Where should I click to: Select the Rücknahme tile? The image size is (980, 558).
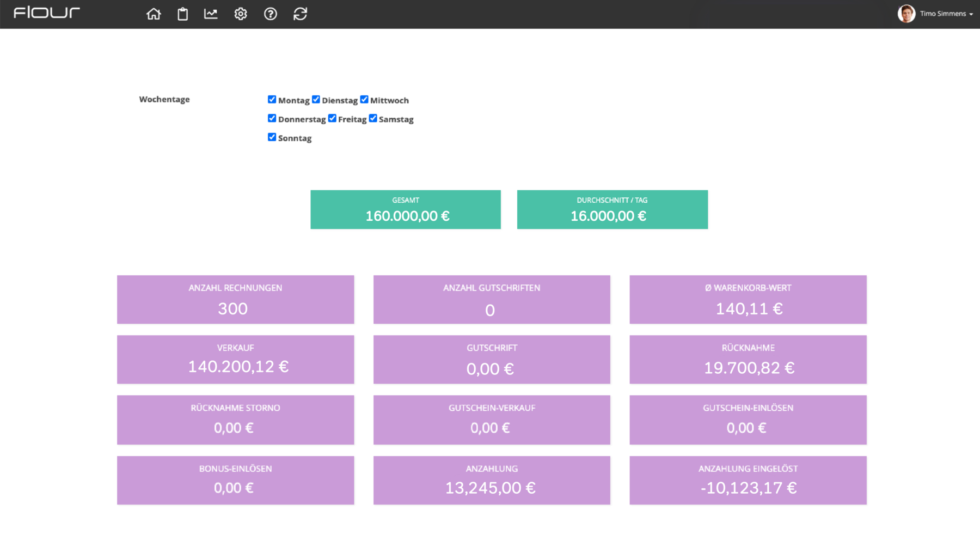[748, 359]
